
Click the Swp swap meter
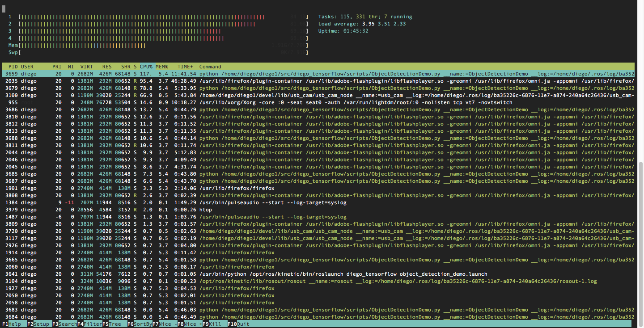158,53
